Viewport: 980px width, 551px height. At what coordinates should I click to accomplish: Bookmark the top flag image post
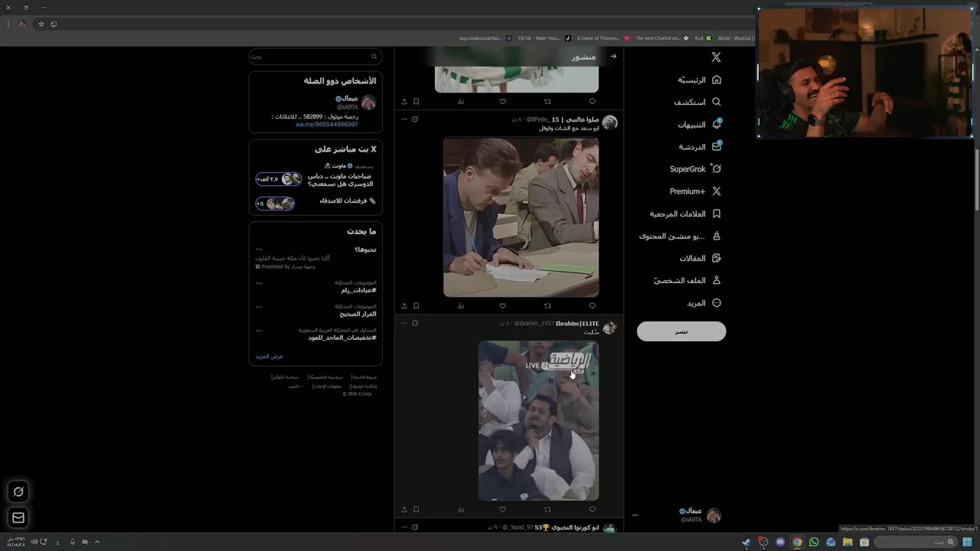point(416,101)
